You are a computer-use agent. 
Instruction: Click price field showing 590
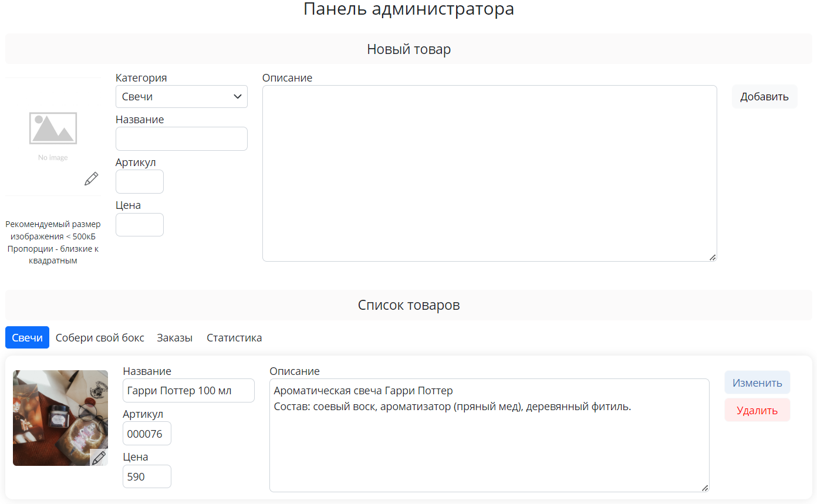point(147,476)
